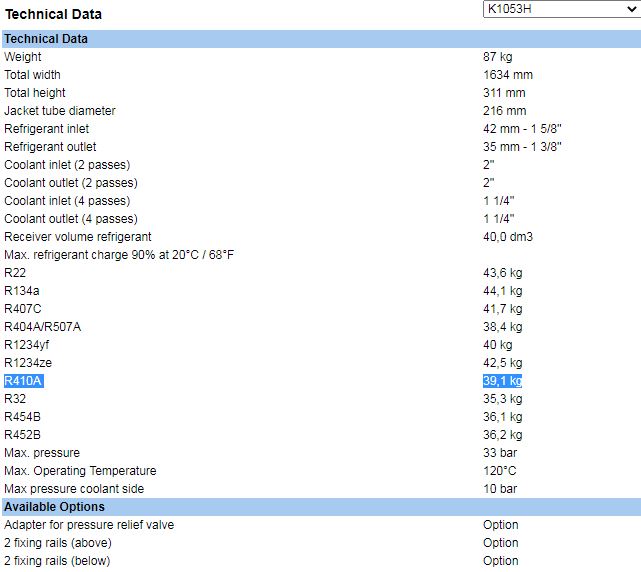Click the Weight value 87 kg

coord(498,57)
